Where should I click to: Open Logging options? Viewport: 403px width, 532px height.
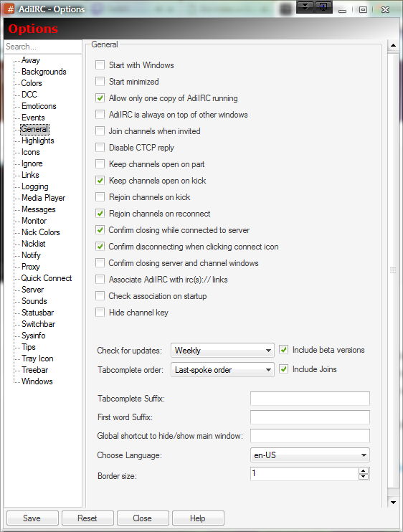(x=35, y=186)
